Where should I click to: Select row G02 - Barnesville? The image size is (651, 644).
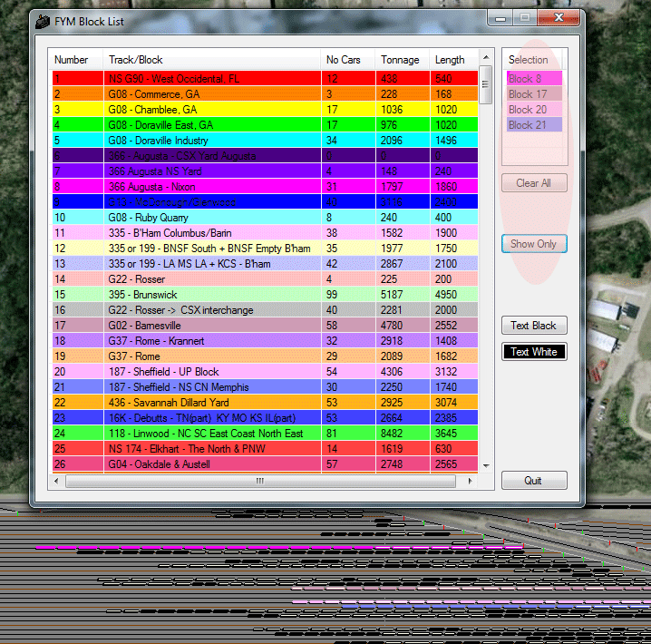[x=265, y=325]
